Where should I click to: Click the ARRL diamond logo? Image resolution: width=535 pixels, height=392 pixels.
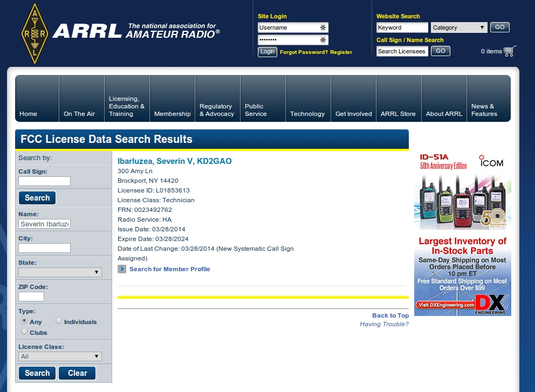point(35,33)
